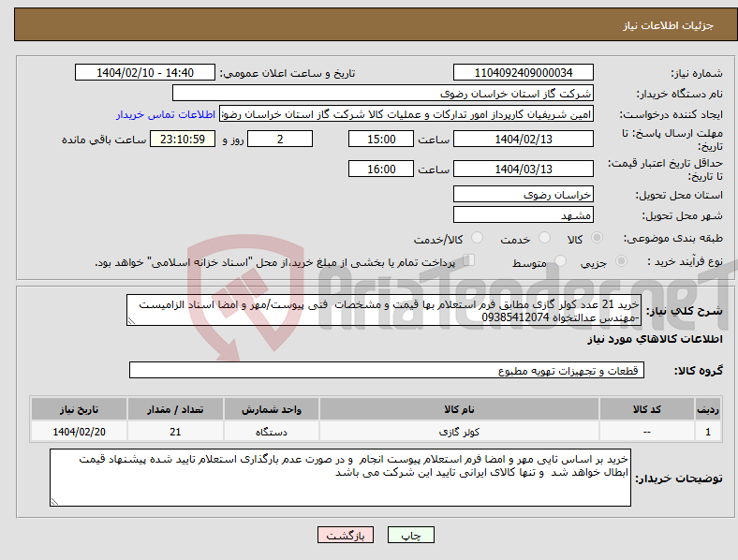Screen dimensions: 738x560
Task: Click the کد کالا column header
Action: (647, 409)
